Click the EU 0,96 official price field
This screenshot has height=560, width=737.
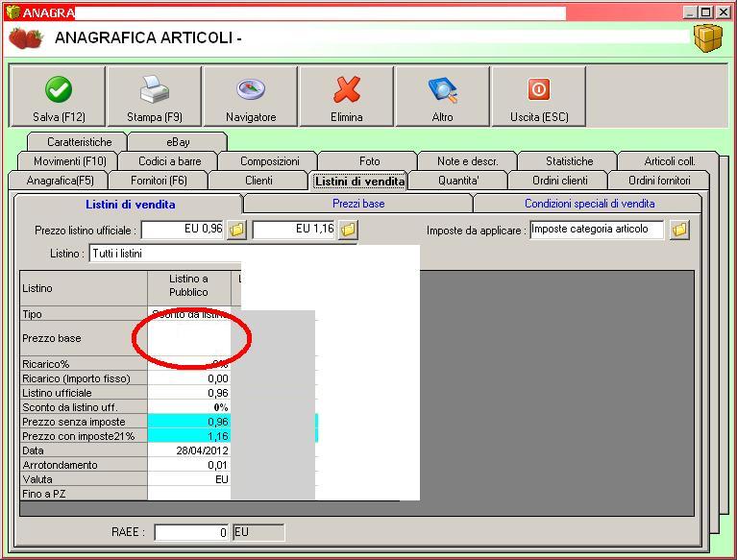click(x=183, y=230)
